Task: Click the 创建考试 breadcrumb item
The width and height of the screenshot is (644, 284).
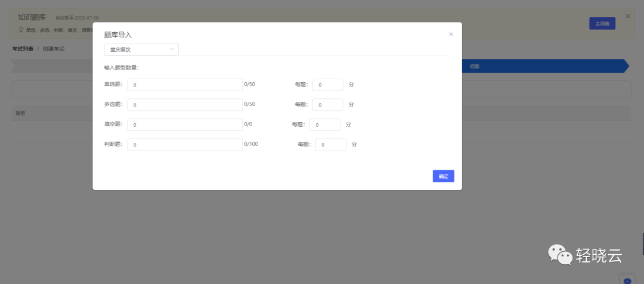Action: click(x=54, y=49)
